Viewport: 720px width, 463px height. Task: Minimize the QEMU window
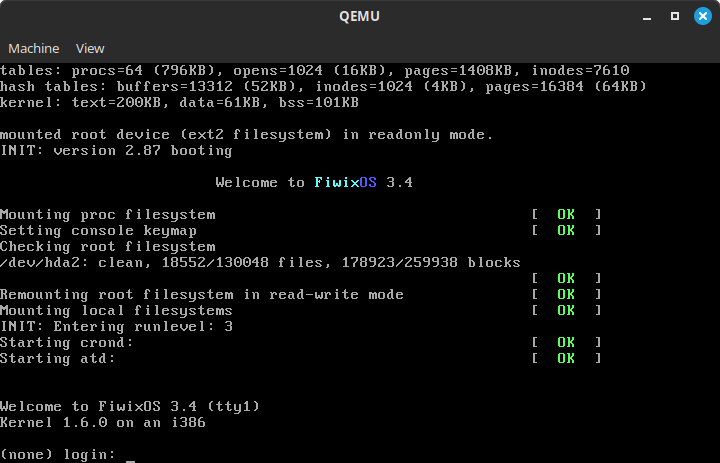point(647,17)
